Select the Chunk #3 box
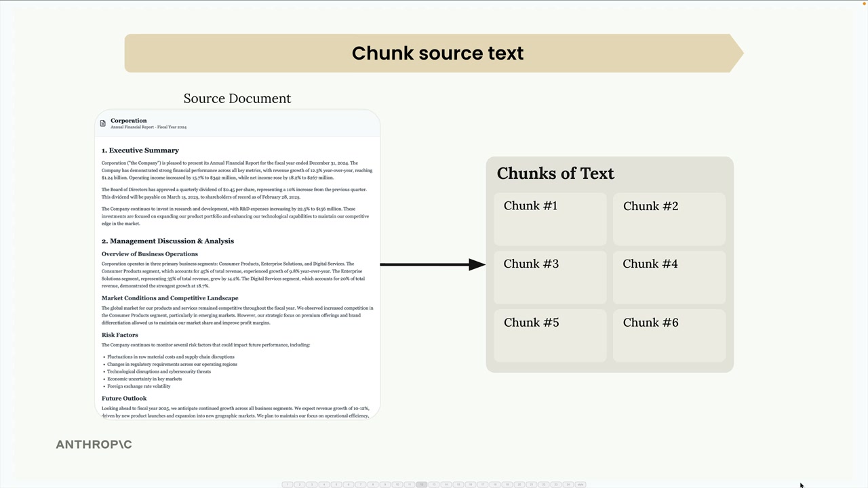 pyautogui.click(x=550, y=277)
